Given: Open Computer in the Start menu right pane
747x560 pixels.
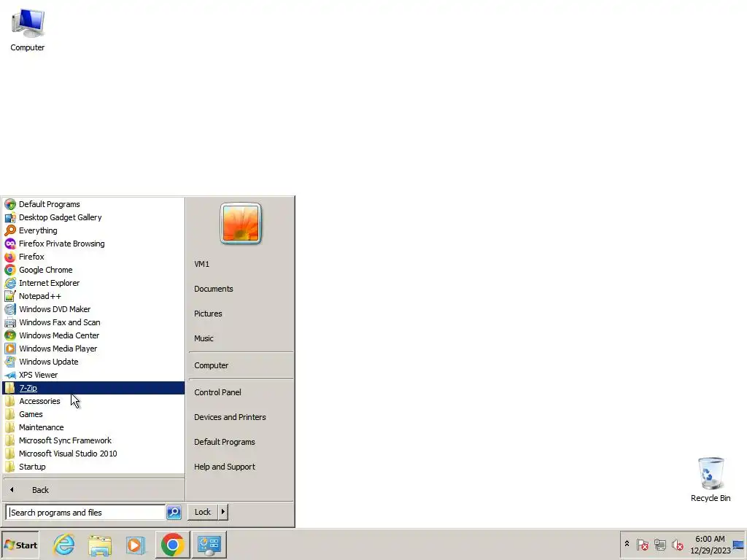Looking at the screenshot, I should click(241, 366).
